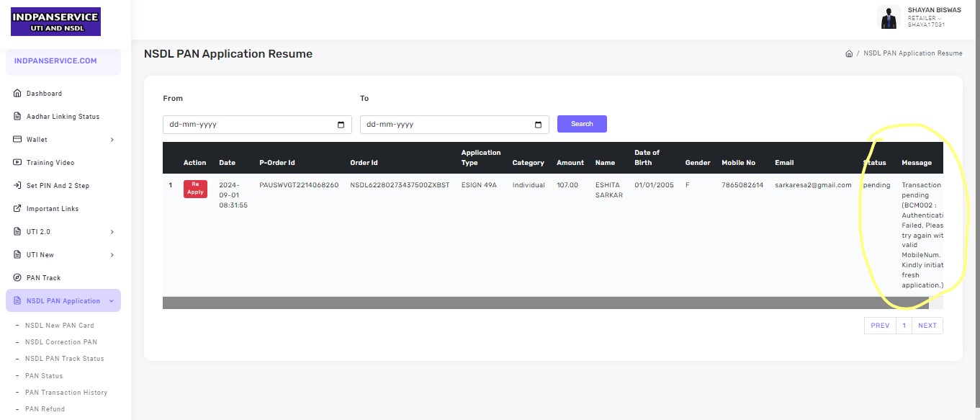Open PAN Transaction History submenu item

pyautogui.click(x=66, y=393)
